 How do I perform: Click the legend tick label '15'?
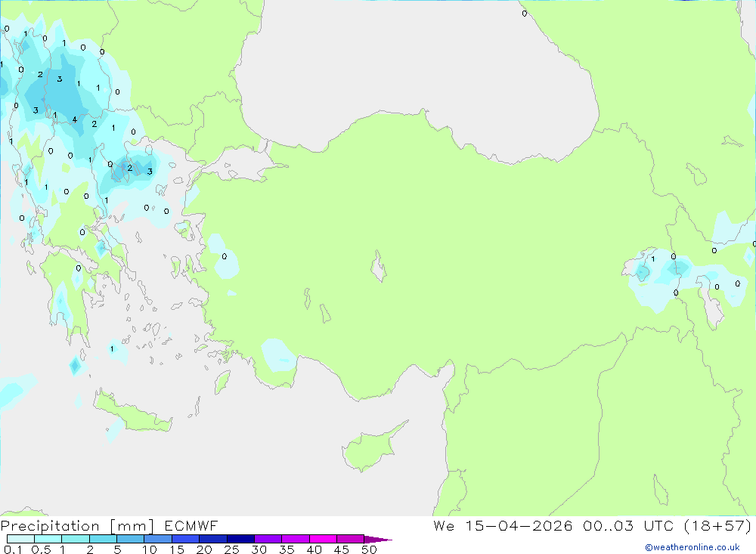[x=177, y=549]
